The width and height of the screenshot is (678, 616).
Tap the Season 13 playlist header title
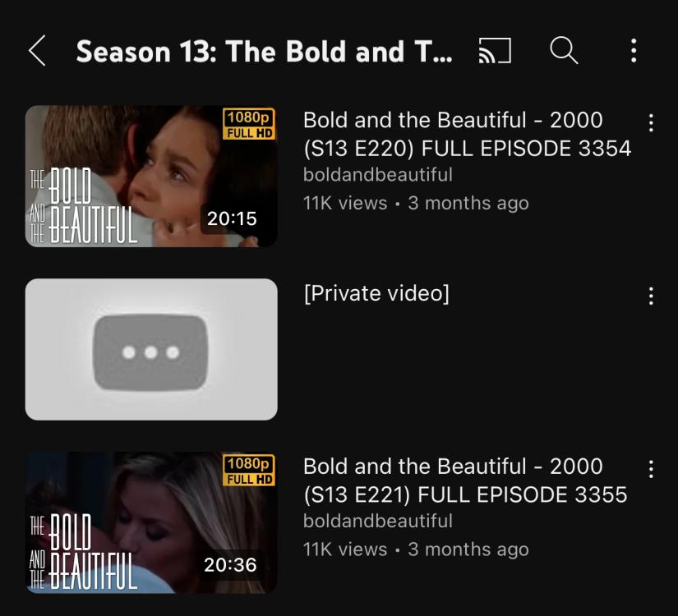pos(264,52)
